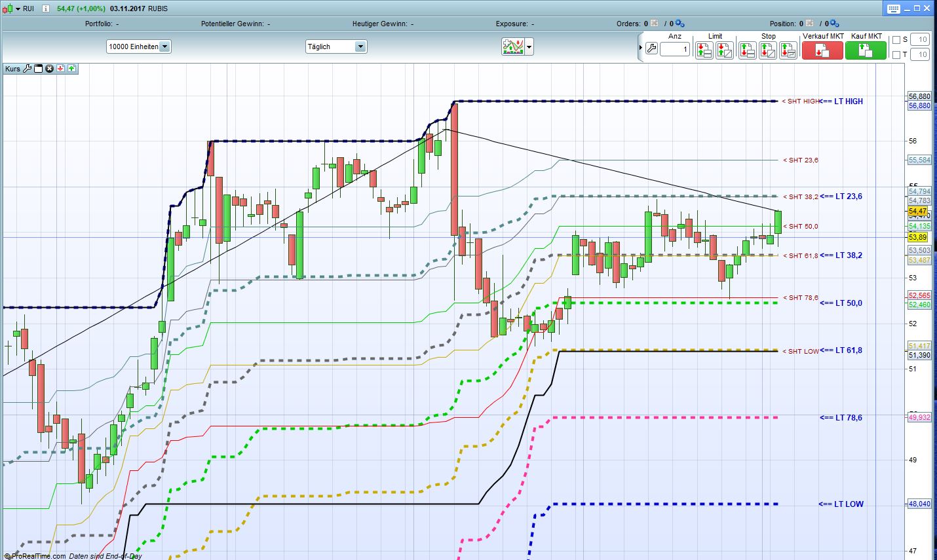Open the Täglich timeframe dropdown

336,47
